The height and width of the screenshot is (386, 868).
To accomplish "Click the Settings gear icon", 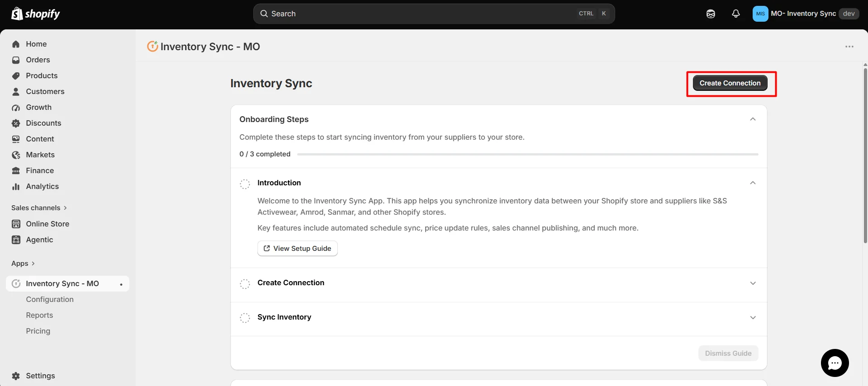I will (16, 376).
